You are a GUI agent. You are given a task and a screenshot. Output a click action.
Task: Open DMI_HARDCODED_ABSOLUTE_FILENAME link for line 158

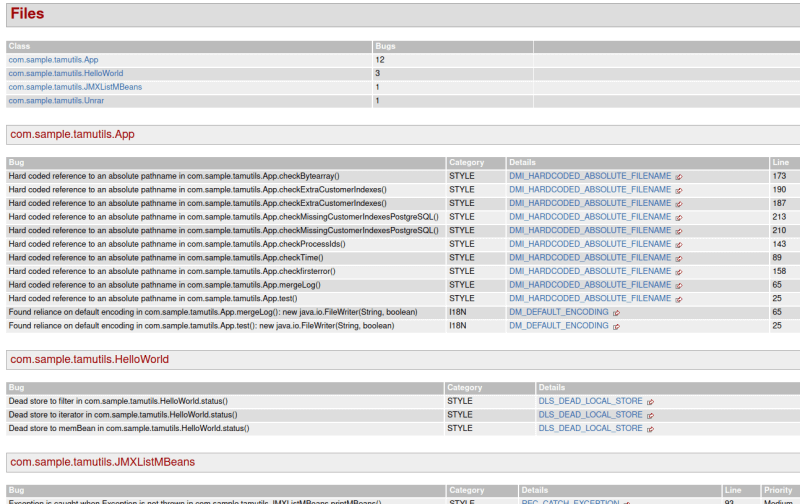[590, 271]
